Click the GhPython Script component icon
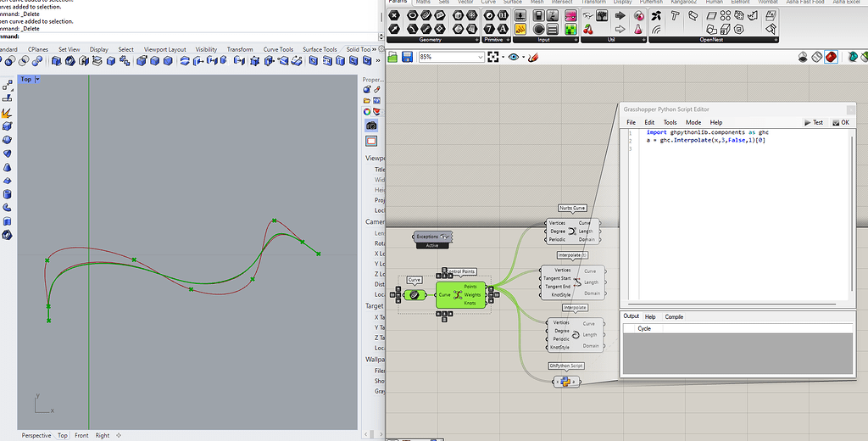The width and height of the screenshot is (868, 441). (566, 382)
